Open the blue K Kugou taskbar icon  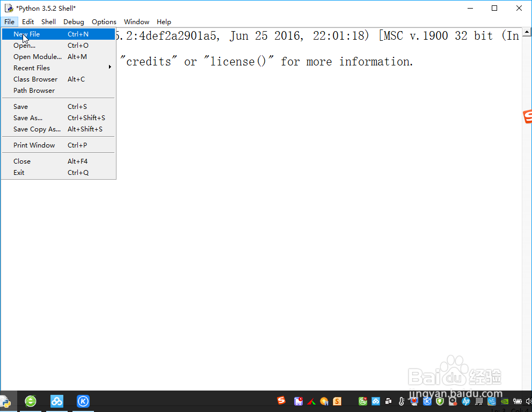83,401
